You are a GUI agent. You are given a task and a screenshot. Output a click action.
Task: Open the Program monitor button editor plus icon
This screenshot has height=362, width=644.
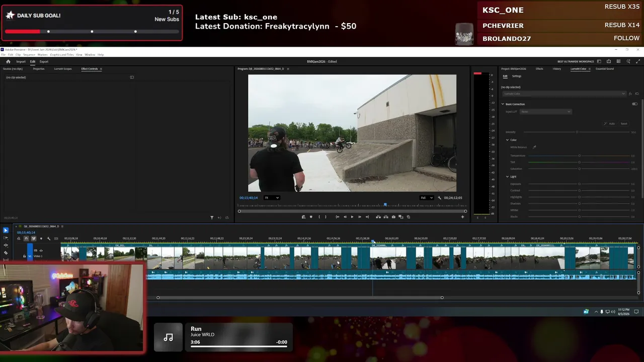[462, 217]
